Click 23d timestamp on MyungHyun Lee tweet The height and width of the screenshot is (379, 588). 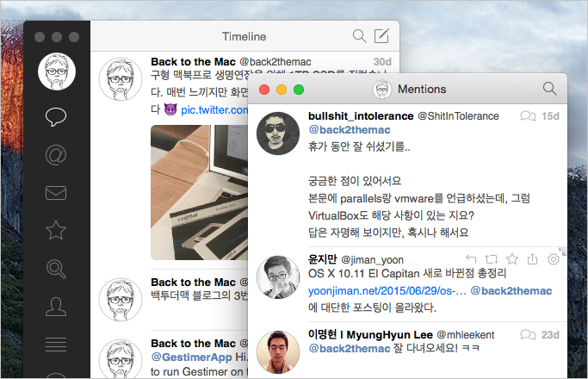click(550, 335)
